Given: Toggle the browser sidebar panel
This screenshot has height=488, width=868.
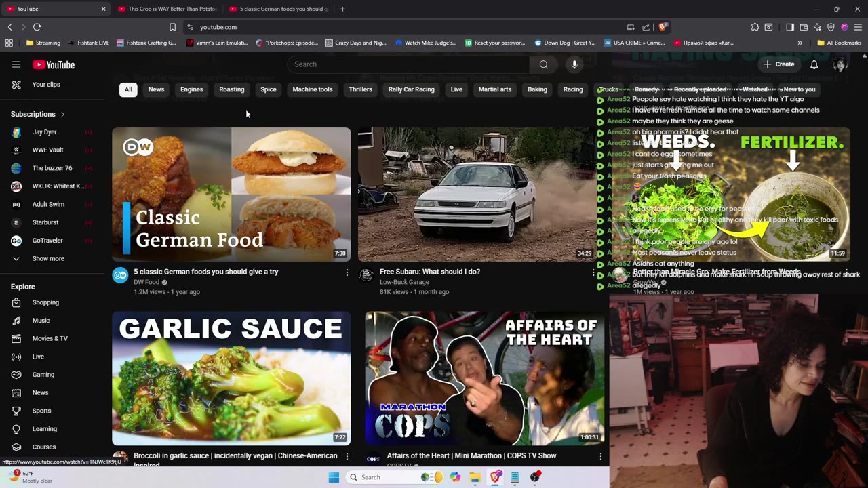Looking at the screenshot, I should click(x=790, y=27).
